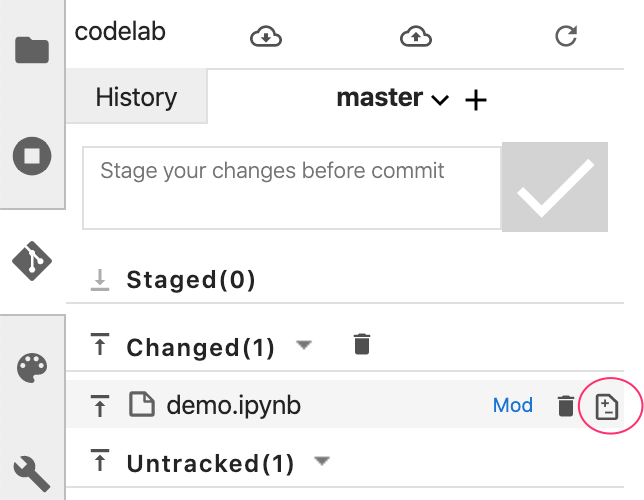Screen dimensions: 644x500
Task: Collapse the Changed(1) section
Action: [x=305, y=345]
